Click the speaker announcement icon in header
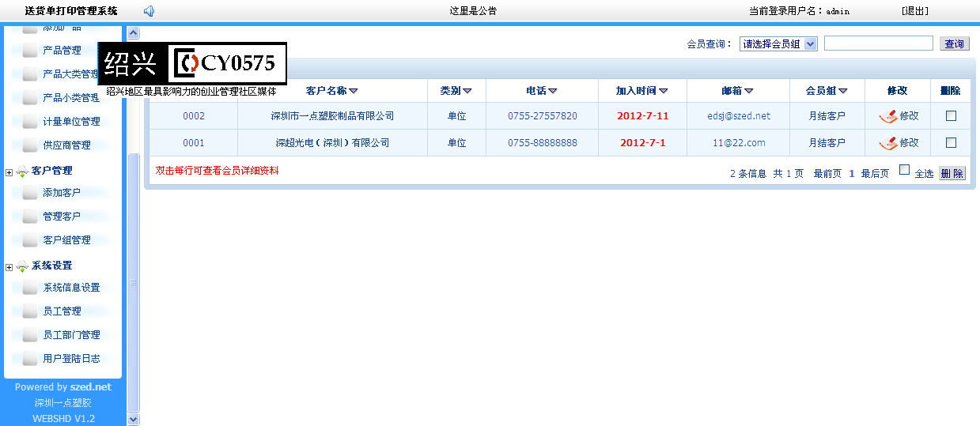This screenshot has width=980, height=426. pos(149,11)
